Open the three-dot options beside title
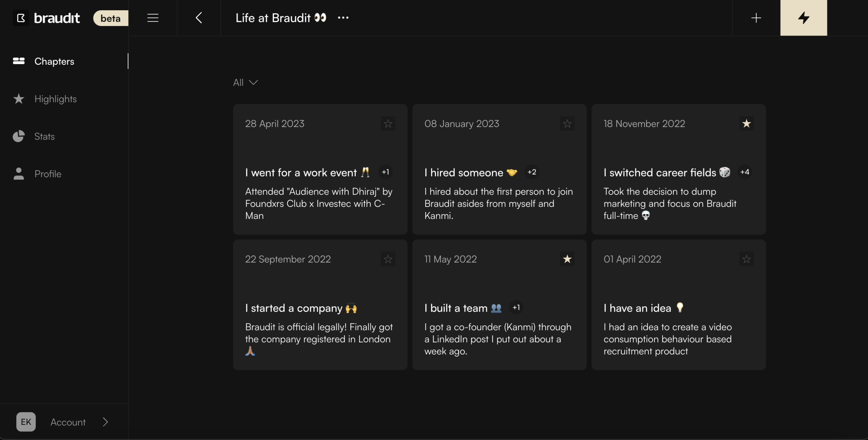Viewport: 868px width, 440px height. pos(343,18)
